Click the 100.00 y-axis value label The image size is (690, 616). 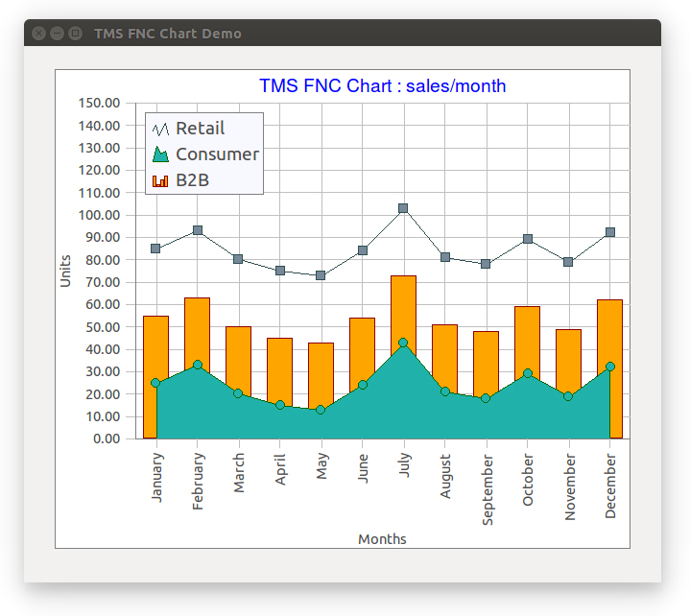click(x=99, y=215)
